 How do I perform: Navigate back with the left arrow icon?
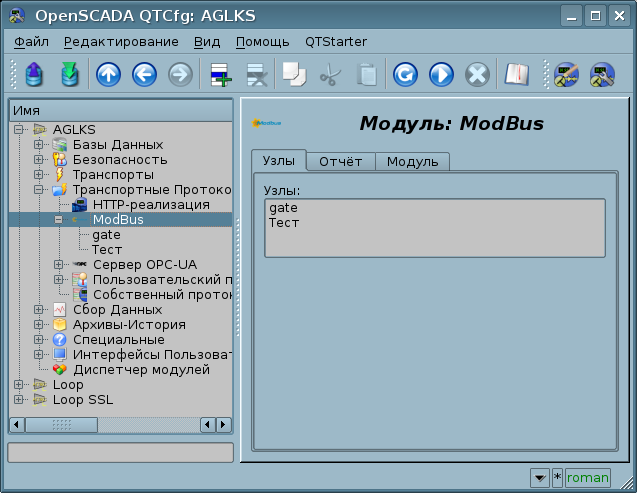tap(143, 75)
